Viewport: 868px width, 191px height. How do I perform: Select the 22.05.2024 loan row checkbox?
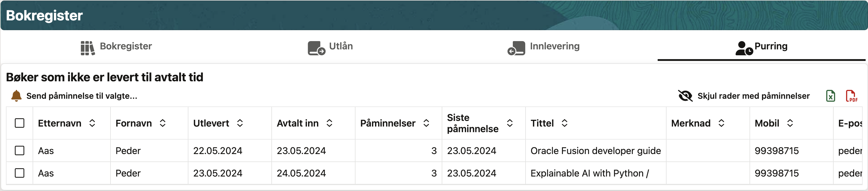(20, 151)
